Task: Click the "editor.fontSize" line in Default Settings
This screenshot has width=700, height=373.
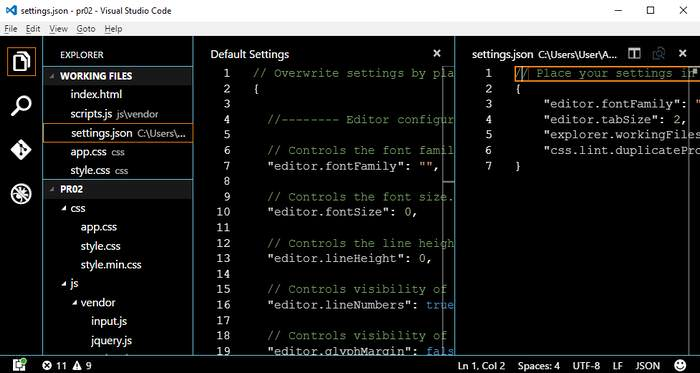Action: tap(342, 212)
